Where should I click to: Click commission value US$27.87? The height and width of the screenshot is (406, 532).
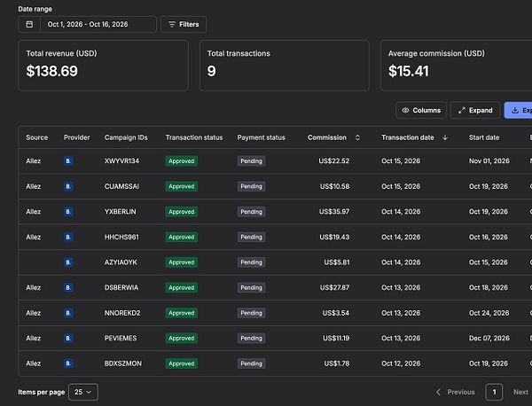334,287
